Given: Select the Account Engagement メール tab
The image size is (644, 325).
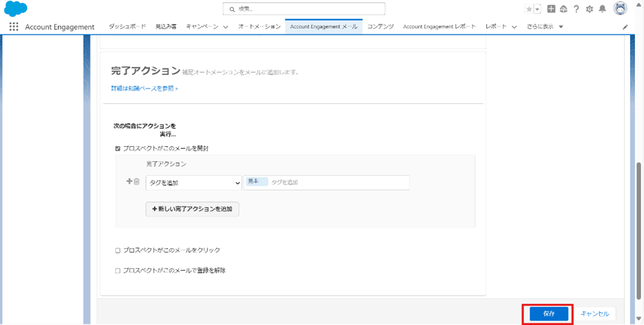Looking at the screenshot, I should coord(324,27).
